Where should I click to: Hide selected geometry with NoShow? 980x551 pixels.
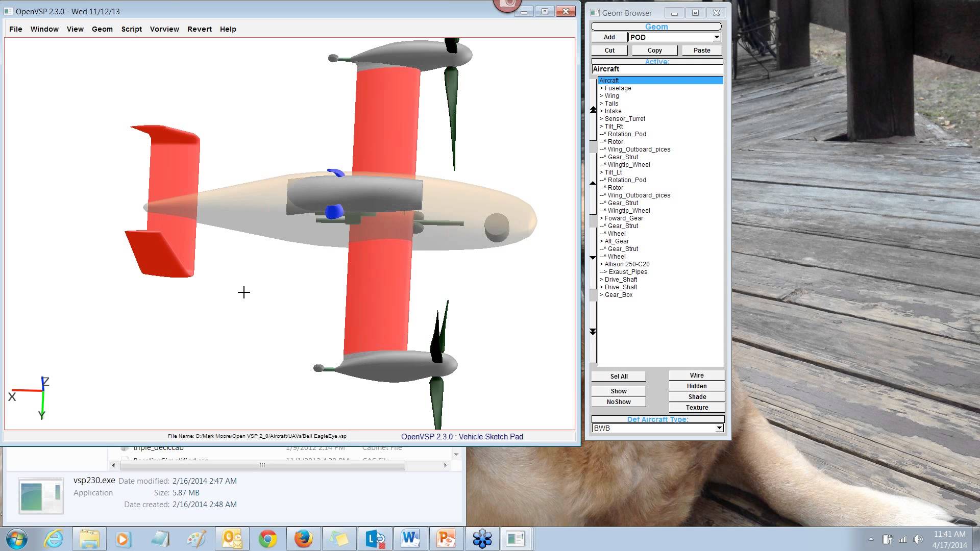point(618,402)
